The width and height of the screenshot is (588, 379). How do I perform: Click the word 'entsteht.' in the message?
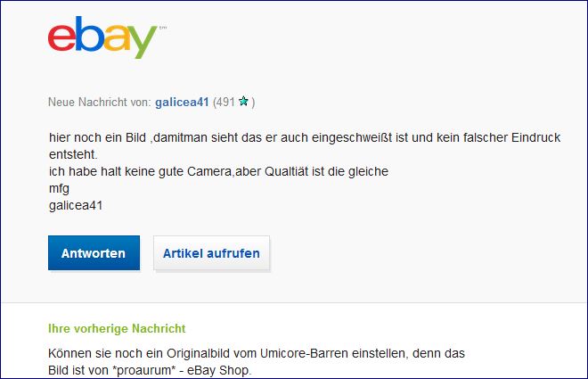click(x=73, y=154)
